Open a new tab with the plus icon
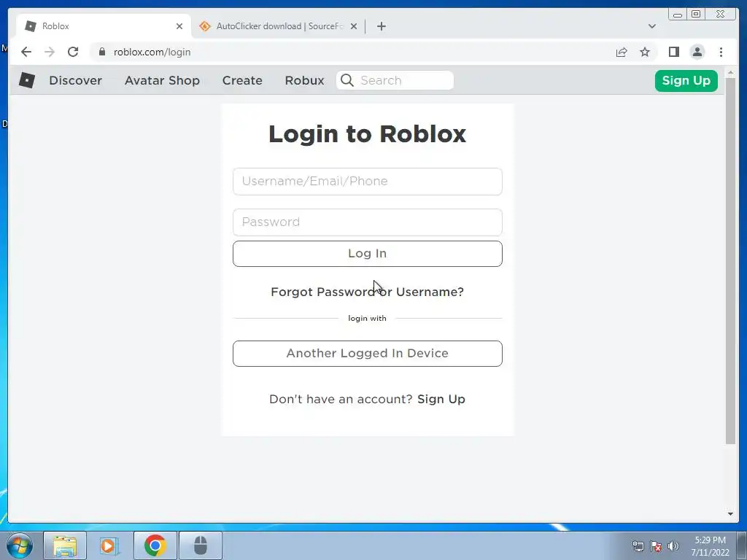The width and height of the screenshot is (747, 560). (x=381, y=26)
